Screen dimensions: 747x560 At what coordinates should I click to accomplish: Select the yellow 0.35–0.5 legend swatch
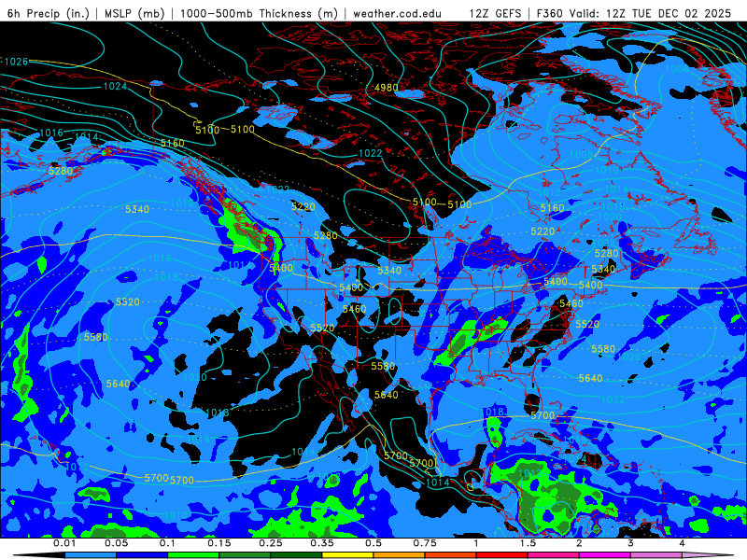347,555
